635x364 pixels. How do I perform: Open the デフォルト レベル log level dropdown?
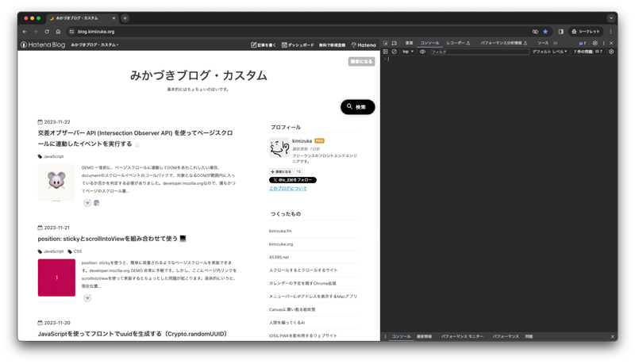[549, 52]
